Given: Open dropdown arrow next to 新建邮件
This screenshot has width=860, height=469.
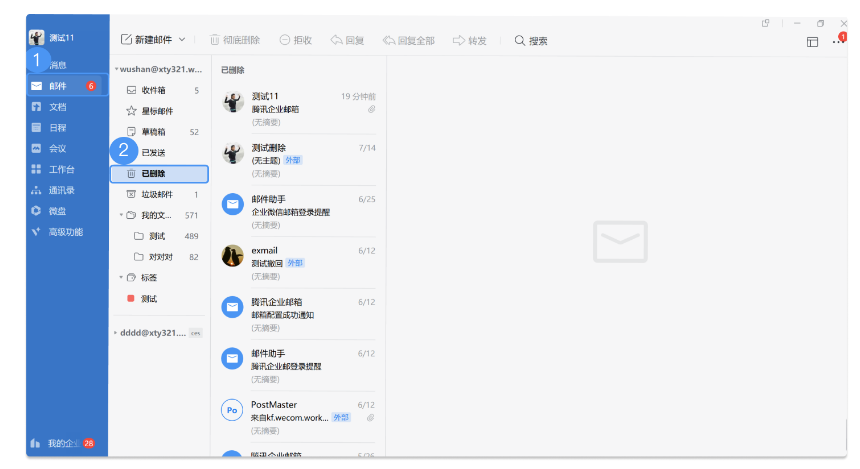Looking at the screenshot, I should tap(182, 39).
